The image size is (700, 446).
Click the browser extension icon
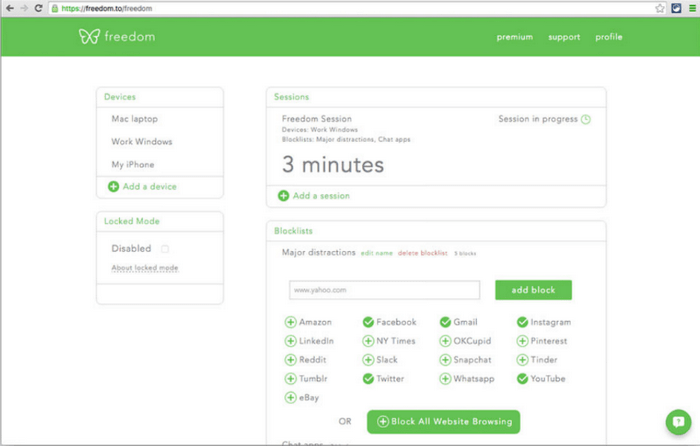click(x=676, y=8)
